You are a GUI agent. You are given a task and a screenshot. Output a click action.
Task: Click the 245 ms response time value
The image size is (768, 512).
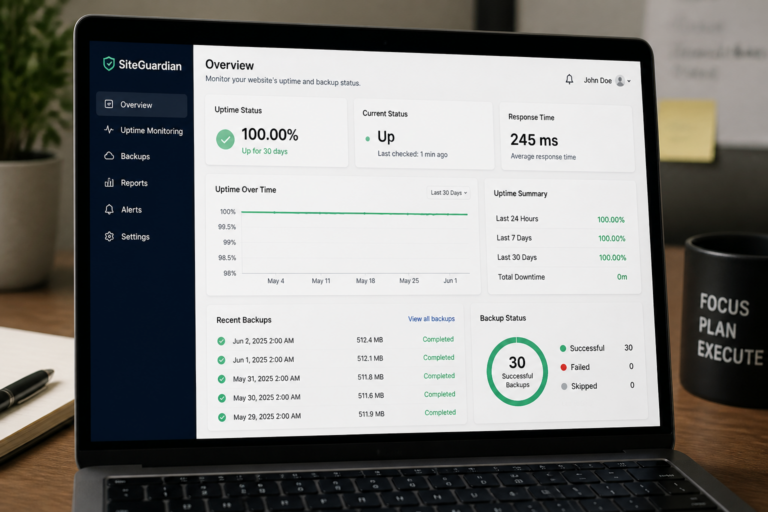(534, 140)
